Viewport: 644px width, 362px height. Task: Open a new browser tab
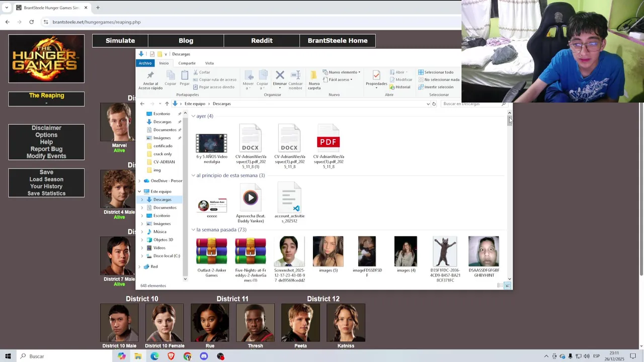98,8
